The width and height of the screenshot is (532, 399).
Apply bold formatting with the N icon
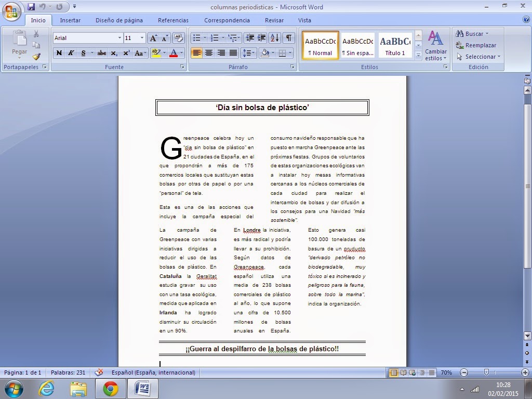[x=59, y=54]
